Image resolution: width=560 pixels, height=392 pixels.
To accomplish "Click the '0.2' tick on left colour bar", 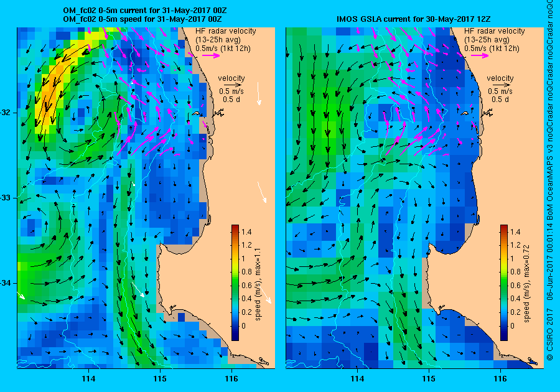I will (x=246, y=312).
